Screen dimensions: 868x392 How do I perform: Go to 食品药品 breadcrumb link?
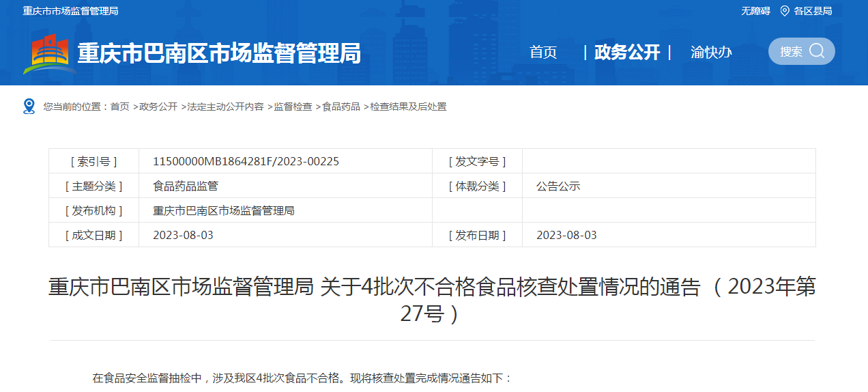pos(341,107)
